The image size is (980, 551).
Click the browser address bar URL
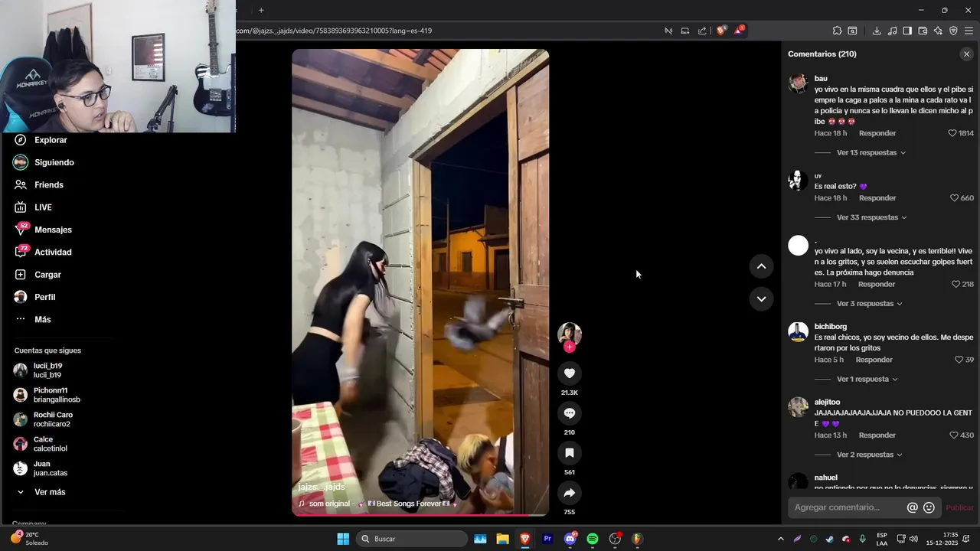pyautogui.click(x=334, y=31)
